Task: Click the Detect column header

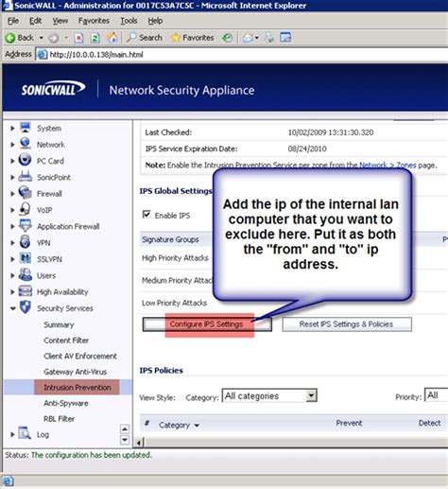Action: [x=429, y=423]
